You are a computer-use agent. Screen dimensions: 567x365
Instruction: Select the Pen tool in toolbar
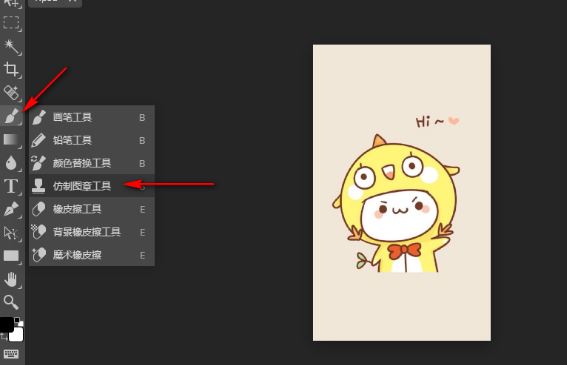coord(11,209)
